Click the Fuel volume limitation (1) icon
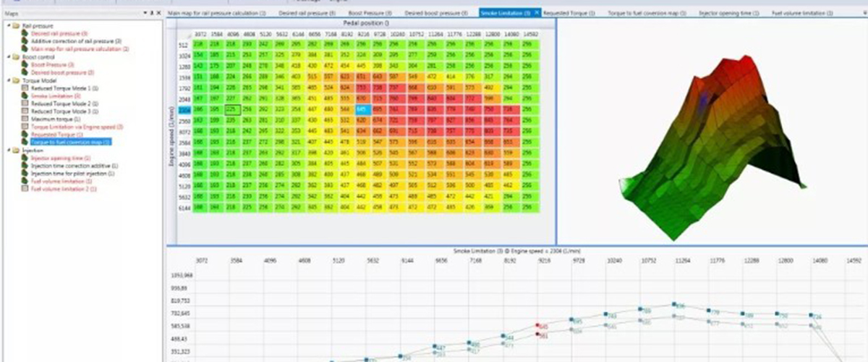The width and height of the screenshot is (868, 362). click(x=25, y=181)
